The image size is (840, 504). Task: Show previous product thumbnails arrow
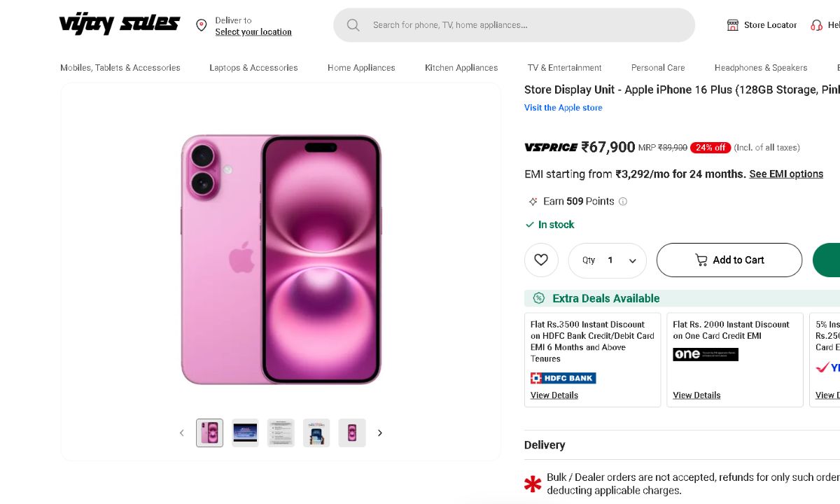pyautogui.click(x=181, y=433)
